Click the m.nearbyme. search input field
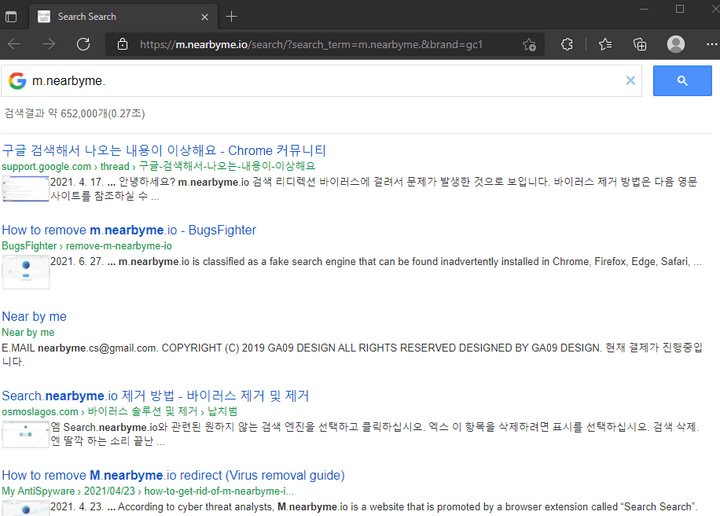The width and height of the screenshot is (720, 516). click(x=321, y=81)
